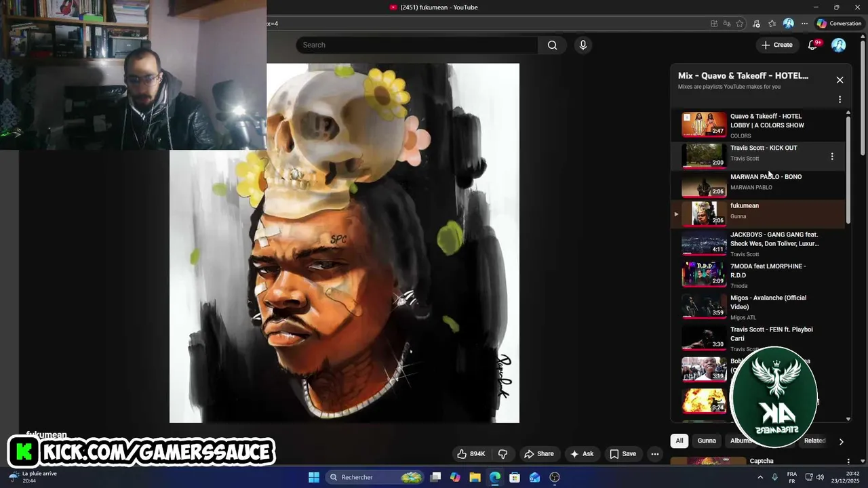
Task: Click the YouTube search magnifier button
Action: (552, 45)
